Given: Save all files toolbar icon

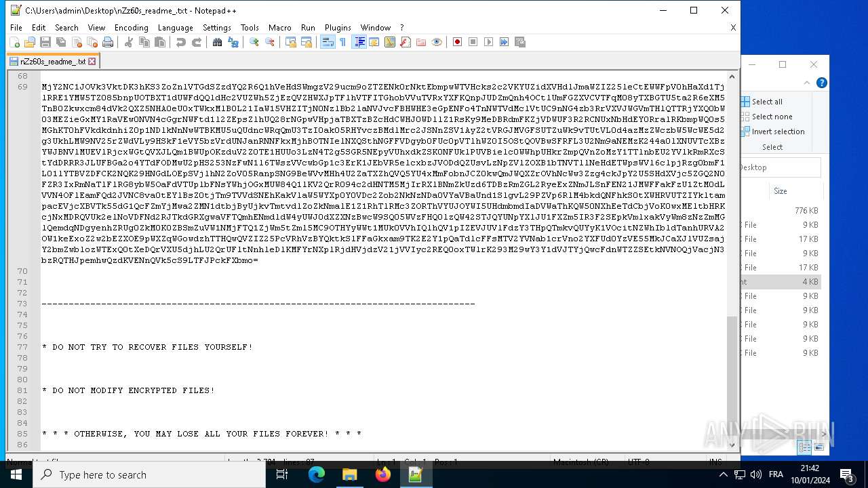Looking at the screenshot, I should point(61,42).
